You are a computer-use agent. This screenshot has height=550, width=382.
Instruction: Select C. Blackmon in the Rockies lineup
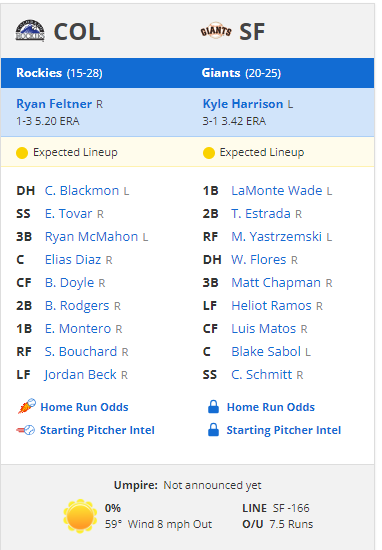tap(82, 190)
